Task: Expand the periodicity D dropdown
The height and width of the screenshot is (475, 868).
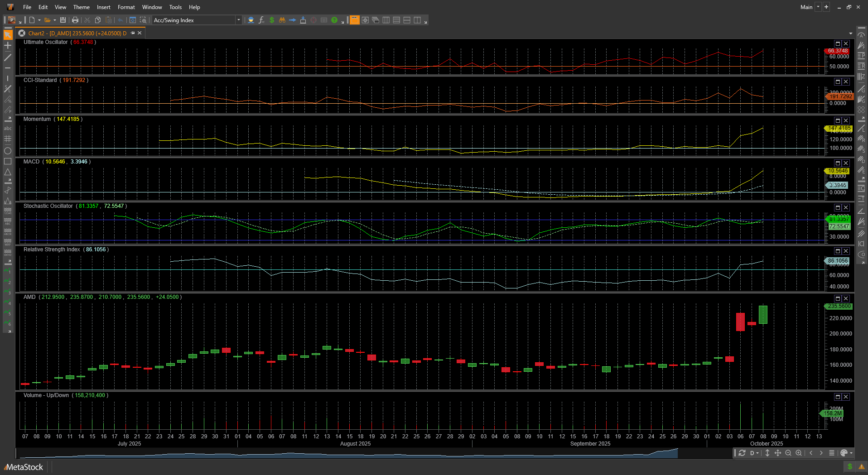Action: click(754, 453)
